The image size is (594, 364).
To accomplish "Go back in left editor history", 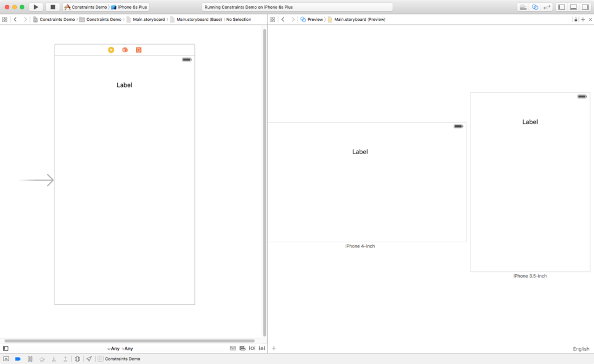I will pyautogui.click(x=15, y=19).
